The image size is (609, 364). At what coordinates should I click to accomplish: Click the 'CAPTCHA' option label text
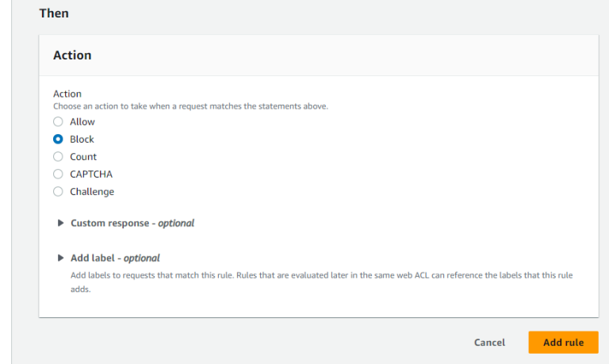click(91, 174)
